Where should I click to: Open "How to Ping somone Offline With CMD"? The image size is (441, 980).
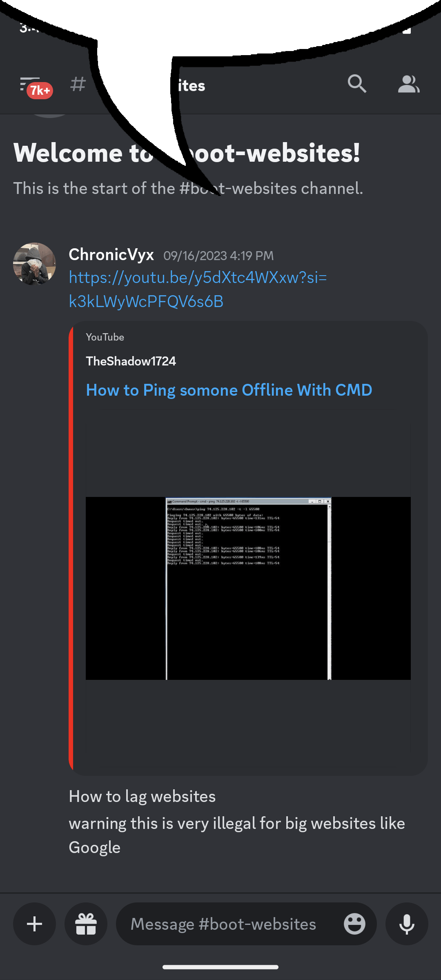point(229,390)
